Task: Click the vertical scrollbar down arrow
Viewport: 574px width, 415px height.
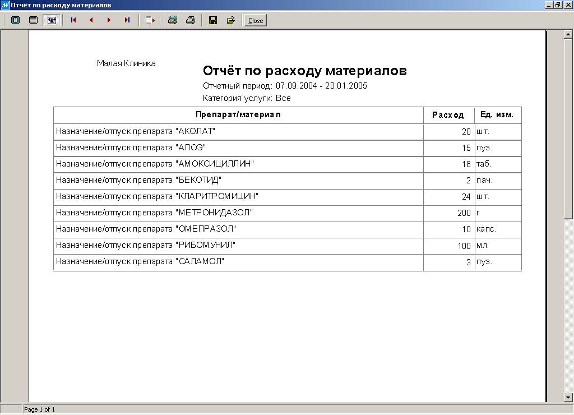Action: [x=568, y=397]
